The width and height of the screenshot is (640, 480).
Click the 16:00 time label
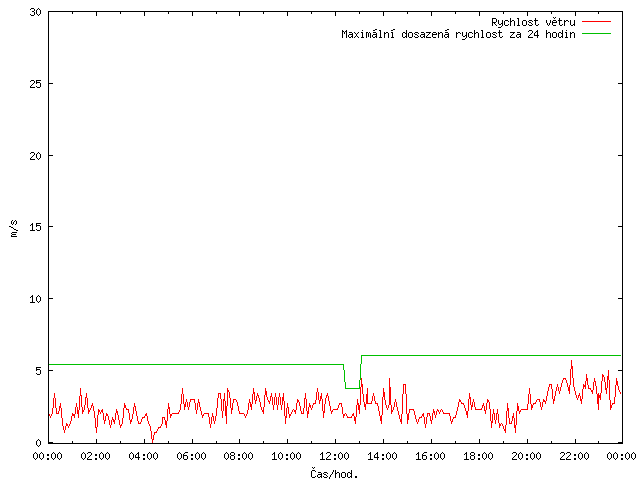tap(430, 456)
